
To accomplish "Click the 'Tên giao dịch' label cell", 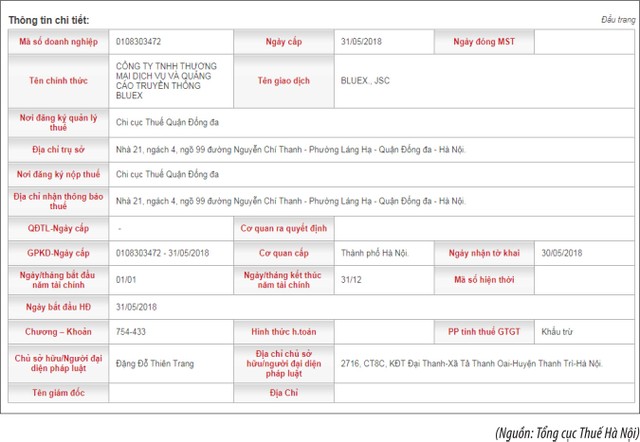I will [284, 80].
